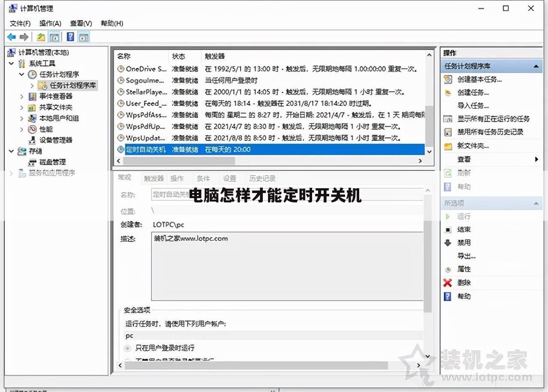548x392 pixels.
Task: Click the 禁用所有任务历史记录 icon
Action: 447,132
